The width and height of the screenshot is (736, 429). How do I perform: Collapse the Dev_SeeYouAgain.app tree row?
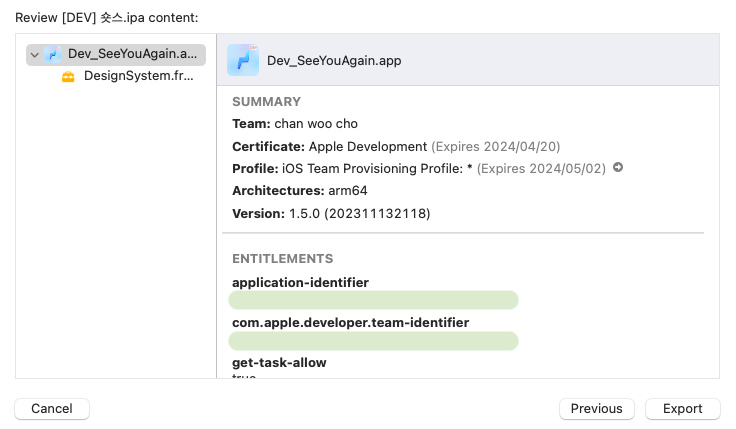tap(34, 55)
